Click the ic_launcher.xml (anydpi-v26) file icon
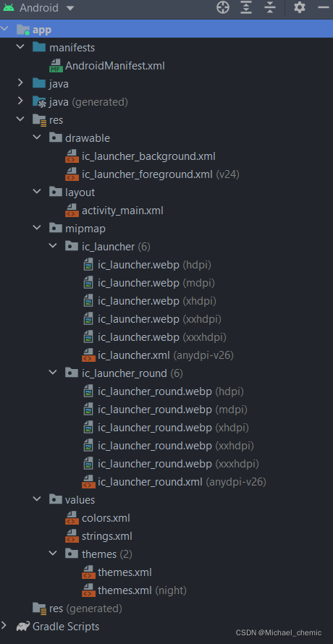Image resolution: width=333 pixels, height=644 pixels. [x=88, y=355]
